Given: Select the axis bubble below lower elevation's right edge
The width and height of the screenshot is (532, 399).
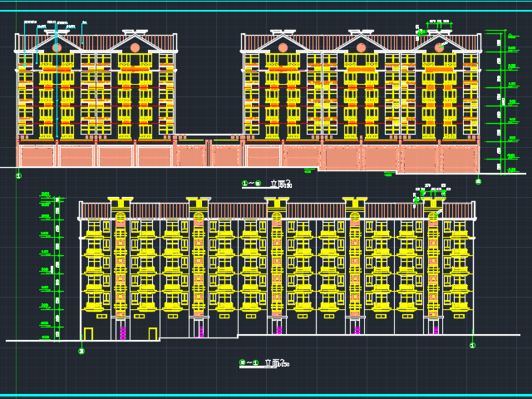Looking at the screenshot, I should (x=472, y=345).
